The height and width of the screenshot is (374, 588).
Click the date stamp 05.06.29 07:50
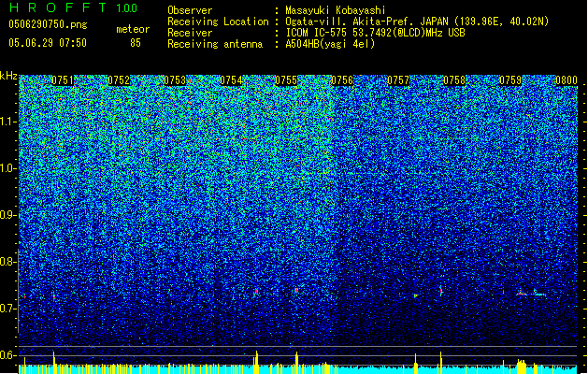point(48,43)
